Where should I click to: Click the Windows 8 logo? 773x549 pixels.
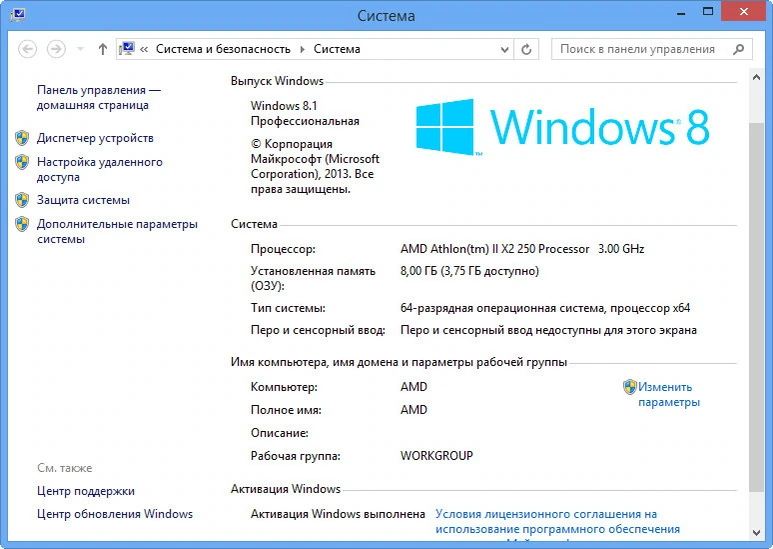(562, 127)
